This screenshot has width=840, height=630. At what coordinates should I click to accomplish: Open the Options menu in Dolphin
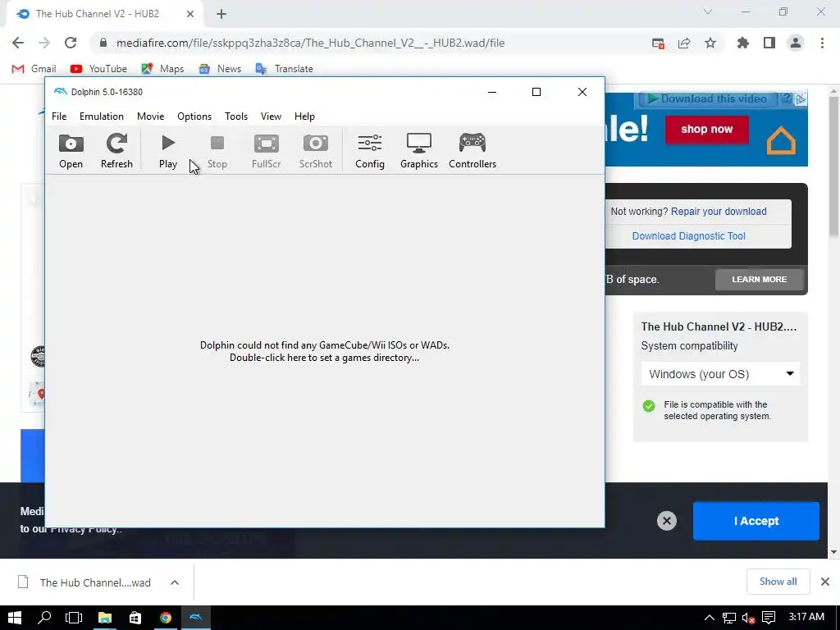[x=194, y=116]
